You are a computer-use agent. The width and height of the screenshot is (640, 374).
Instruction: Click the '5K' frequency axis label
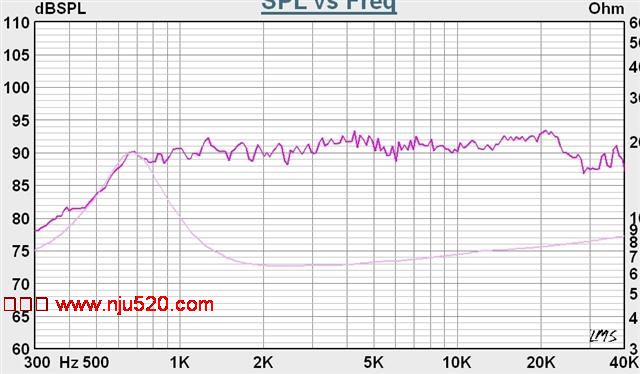(373, 362)
